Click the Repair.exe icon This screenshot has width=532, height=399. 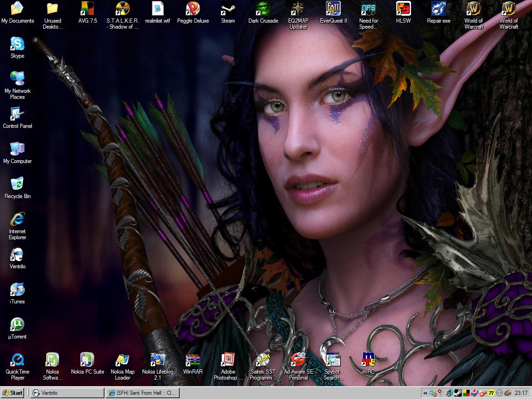click(439, 12)
